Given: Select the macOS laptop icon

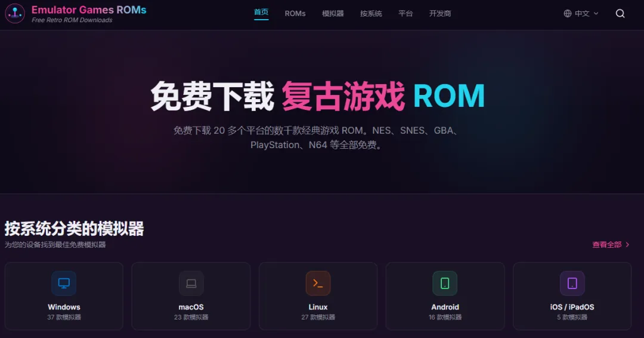Looking at the screenshot, I should point(191,283).
